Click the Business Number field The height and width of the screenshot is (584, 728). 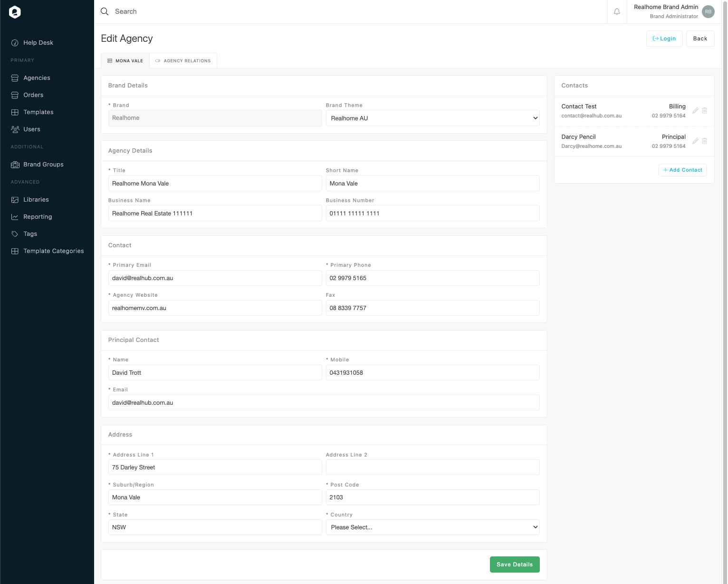[432, 213]
